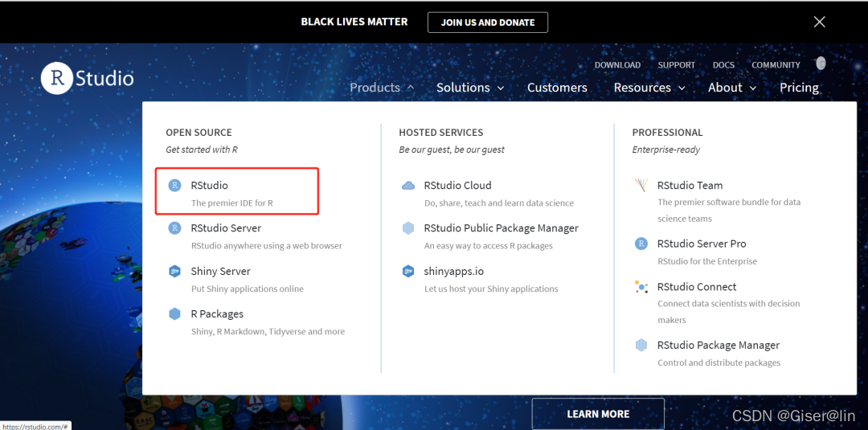Click the R icon beside RStudio Server
The width and height of the screenshot is (868, 430).
[x=175, y=228]
